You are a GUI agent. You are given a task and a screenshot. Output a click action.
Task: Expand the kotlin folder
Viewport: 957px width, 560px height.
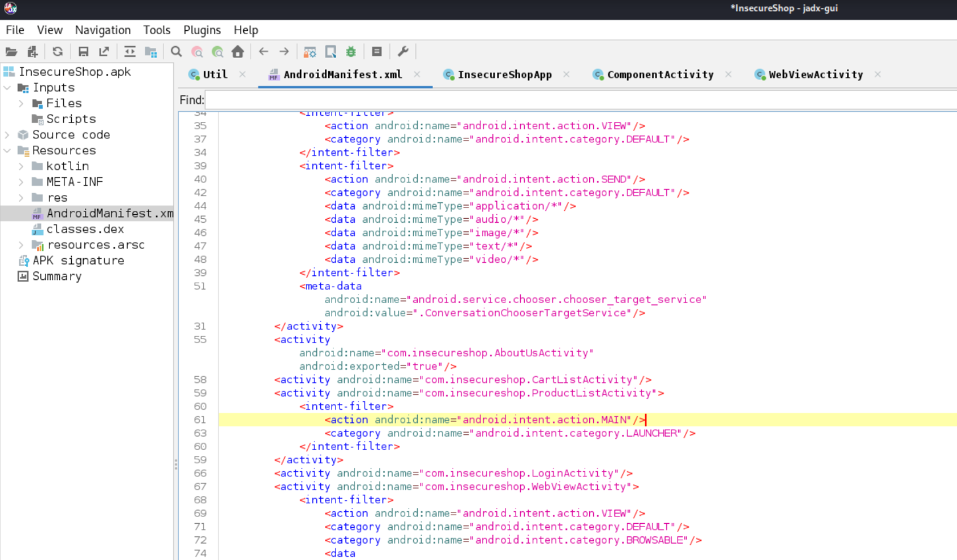pyautogui.click(x=21, y=167)
